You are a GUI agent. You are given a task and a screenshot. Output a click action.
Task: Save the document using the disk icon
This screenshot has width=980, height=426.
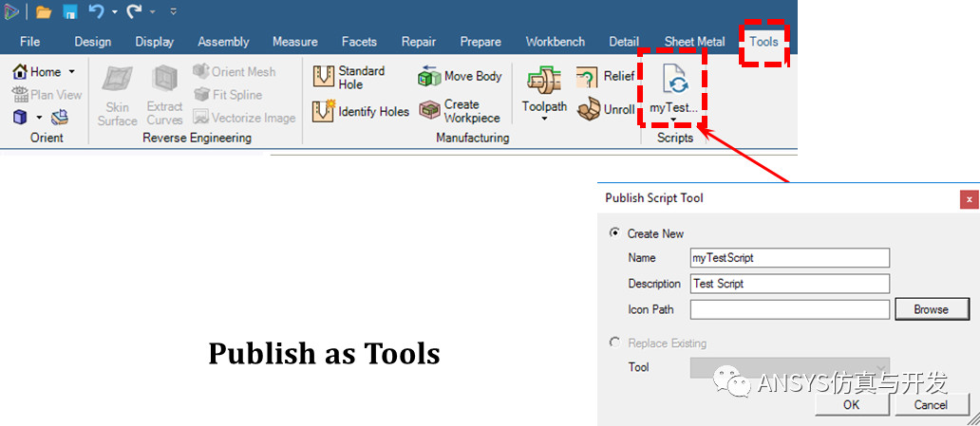[x=70, y=12]
